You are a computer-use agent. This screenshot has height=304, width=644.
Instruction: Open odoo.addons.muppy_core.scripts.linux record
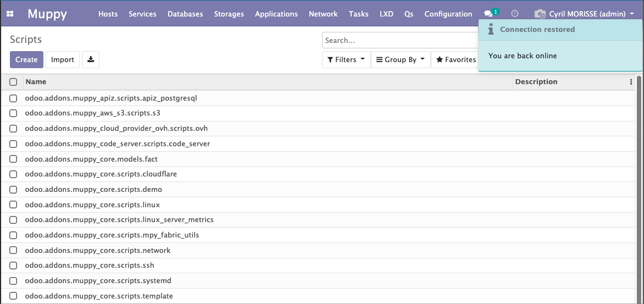coord(92,204)
